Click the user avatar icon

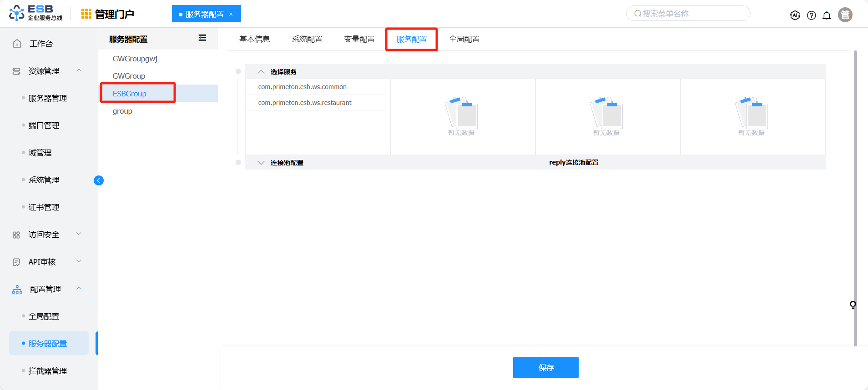845,15
